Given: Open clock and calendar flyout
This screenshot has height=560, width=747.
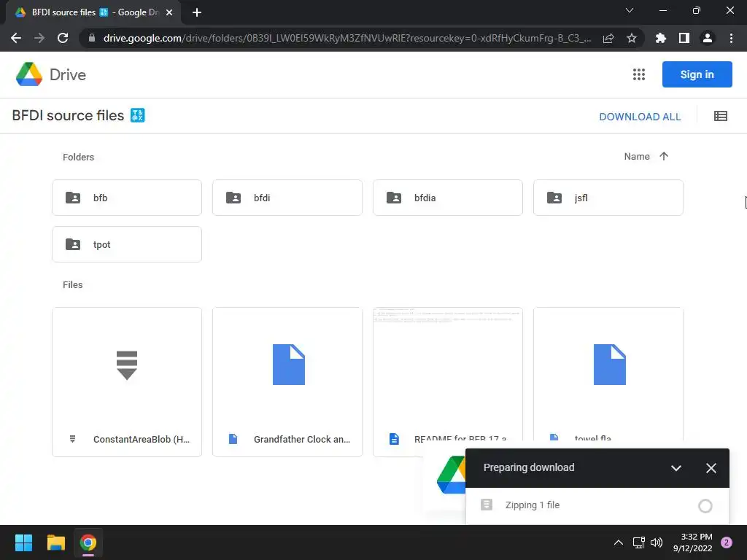Looking at the screenshot, I should point(693,542).
